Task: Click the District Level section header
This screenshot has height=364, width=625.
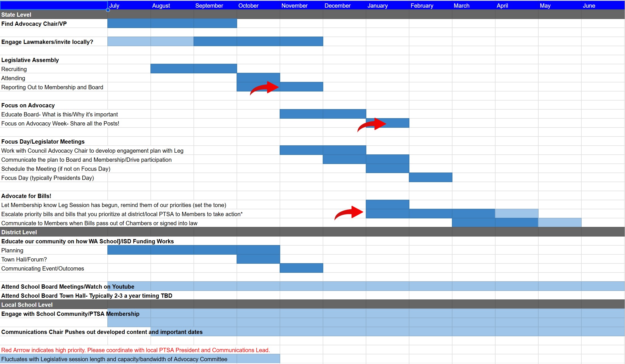Action: tap(19, 232)
